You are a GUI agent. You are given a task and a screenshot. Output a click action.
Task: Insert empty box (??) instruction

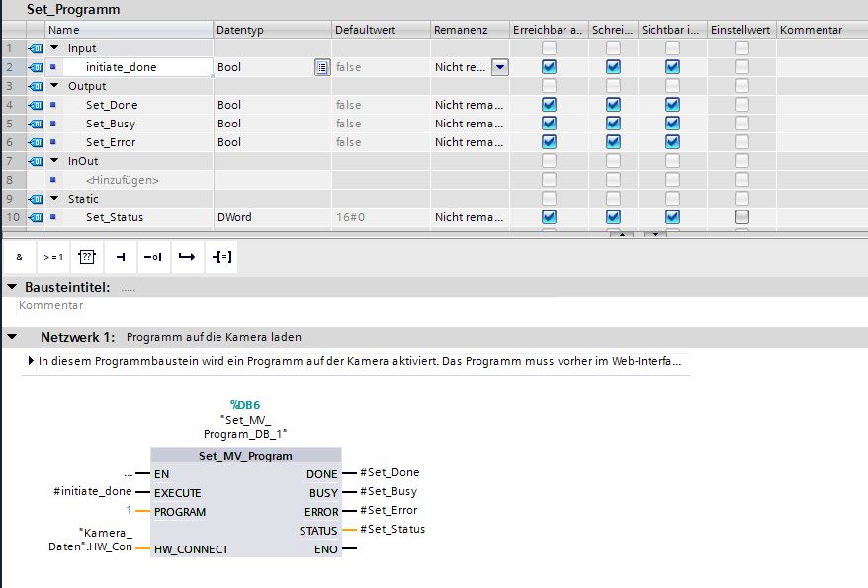(86, 257)
